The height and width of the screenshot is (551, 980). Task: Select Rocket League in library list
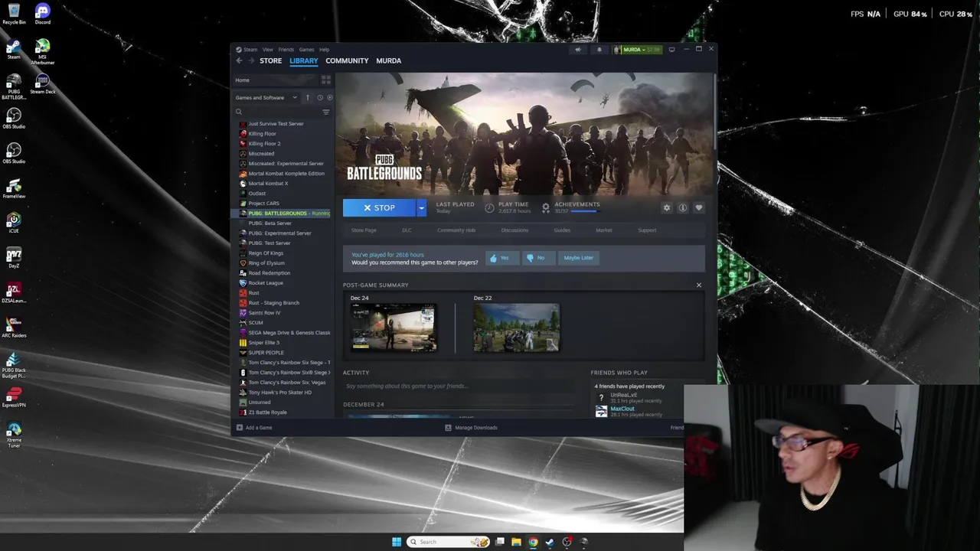266,283
